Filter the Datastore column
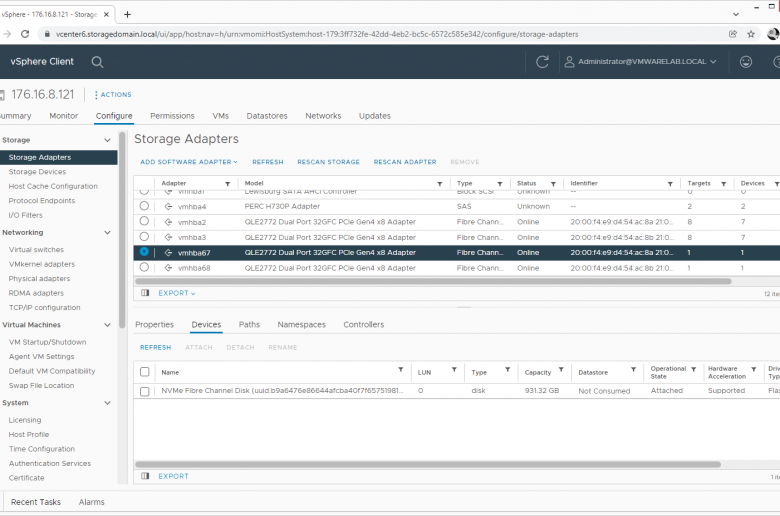 click(633, 369)
